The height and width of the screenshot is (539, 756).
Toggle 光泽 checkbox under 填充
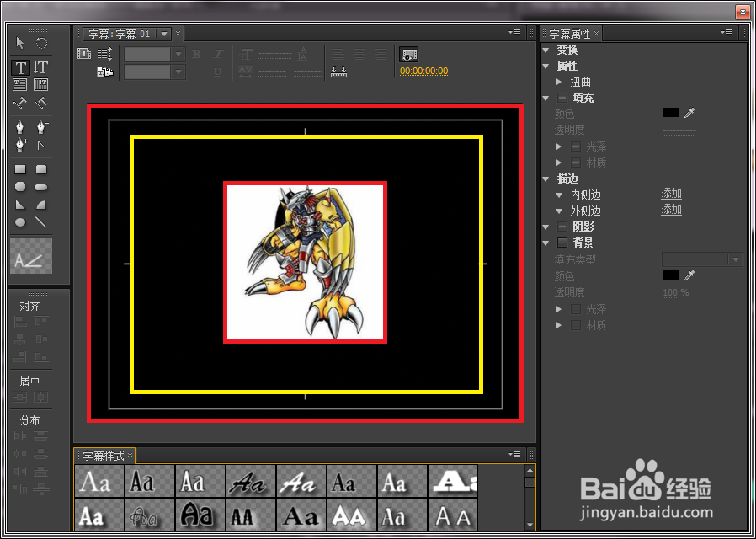(576, 147)
